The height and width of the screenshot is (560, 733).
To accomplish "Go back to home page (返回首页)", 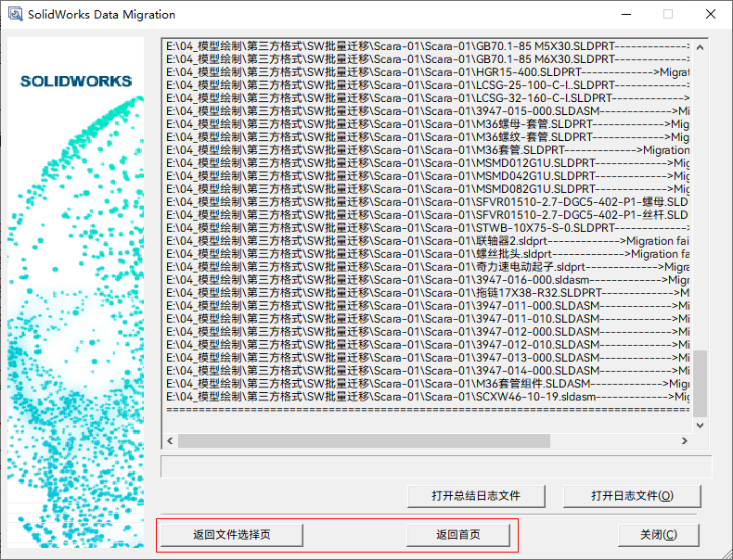I will click(x=458, y=535).
